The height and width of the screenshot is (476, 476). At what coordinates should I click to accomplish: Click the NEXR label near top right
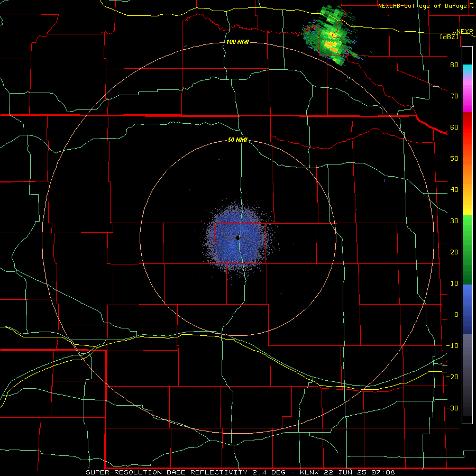[464, 32]
